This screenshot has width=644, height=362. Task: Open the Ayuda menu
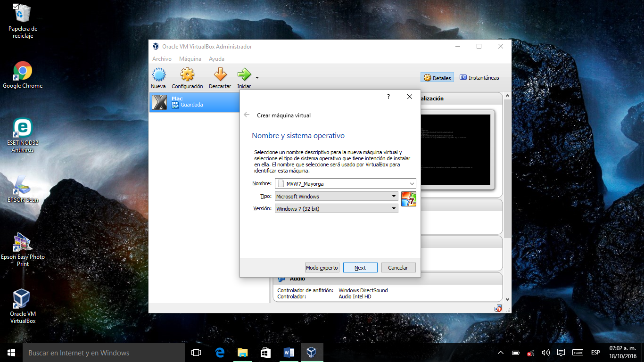[216, 58]
